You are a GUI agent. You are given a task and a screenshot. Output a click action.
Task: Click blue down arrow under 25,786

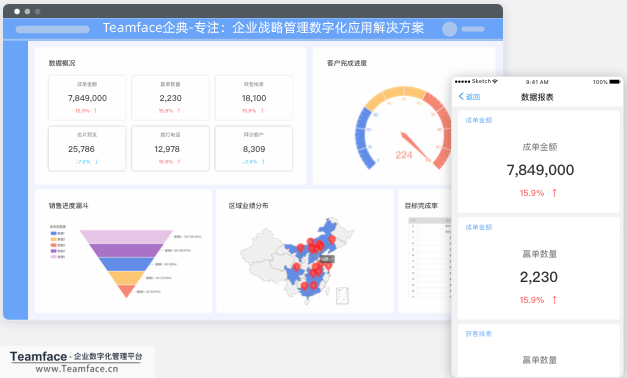point(96,162)
